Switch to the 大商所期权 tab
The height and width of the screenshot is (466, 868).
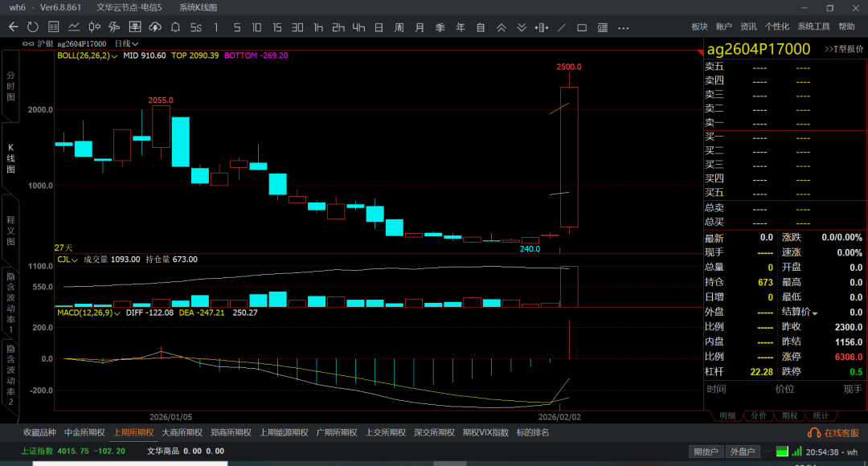coord(181,432)
